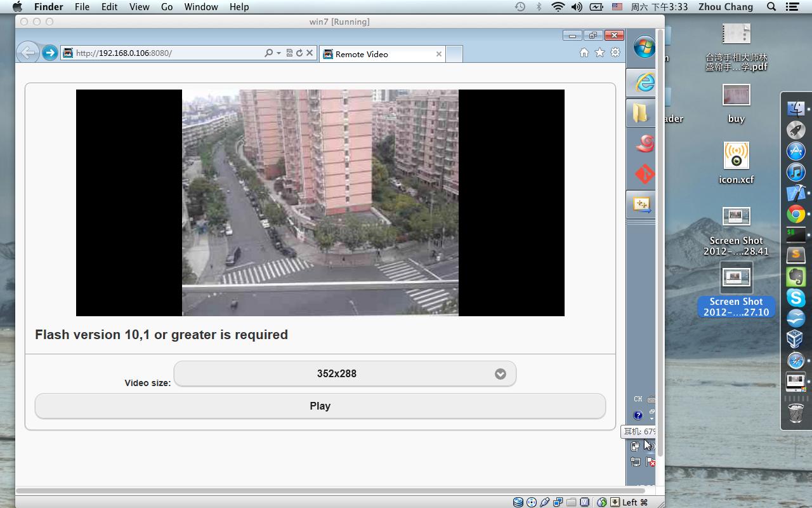
Task: Click the forward navigation arrow
Action: (x=49, y=53)
